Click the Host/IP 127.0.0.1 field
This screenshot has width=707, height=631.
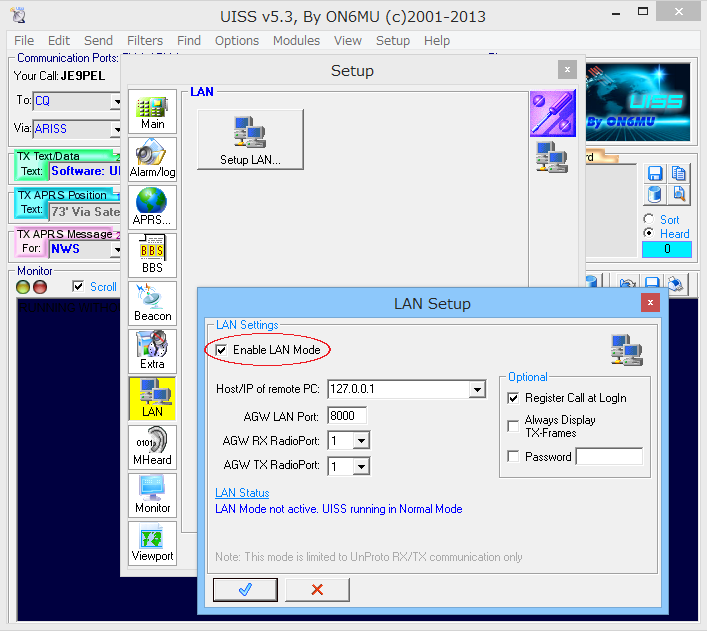point(399,389)
